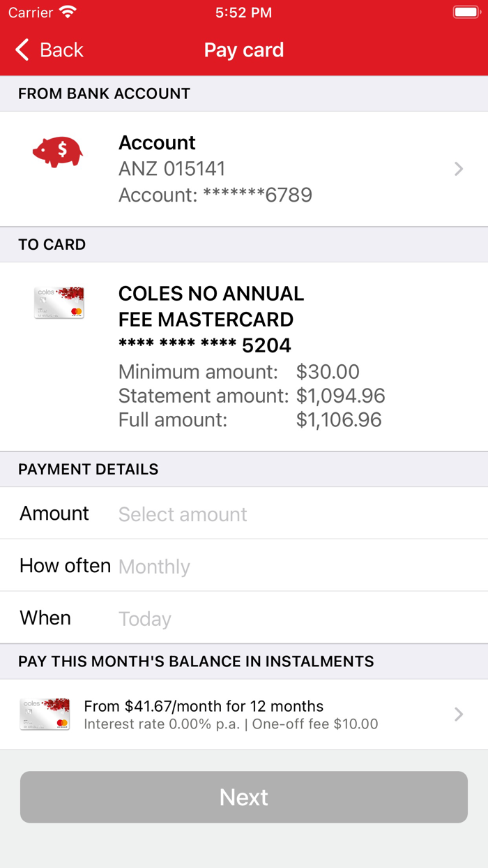Tap the Wi-Fi status icon
488x868 pixels.
pos(66,11)
